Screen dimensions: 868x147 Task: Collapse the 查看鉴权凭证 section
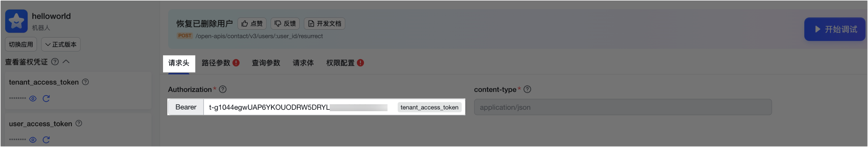pos(66,62)
